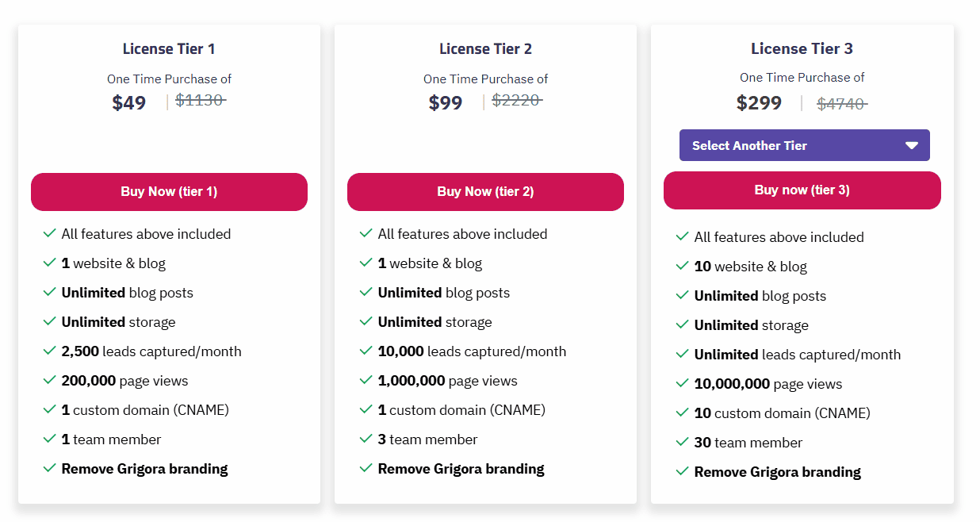This screenshot has height=522, width=980.
Task: Click checkmark beside 3 team member
Action: (x=366, y=439)
